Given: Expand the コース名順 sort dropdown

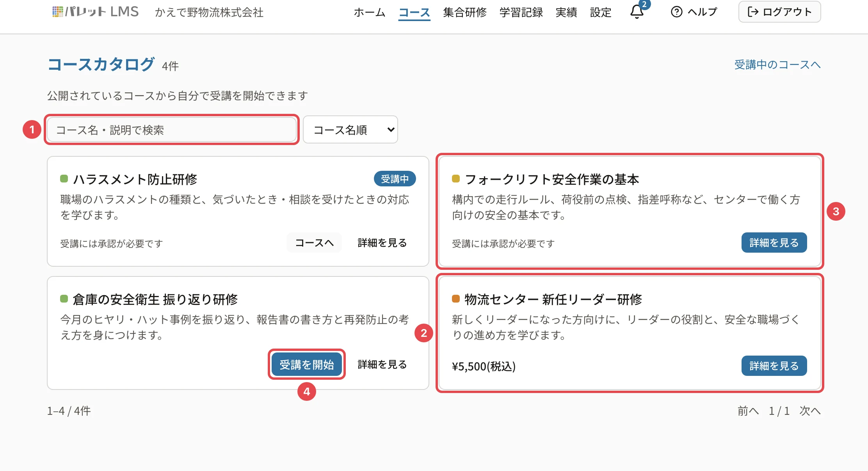Looking at the screenshot, I should tap(350, 129).
